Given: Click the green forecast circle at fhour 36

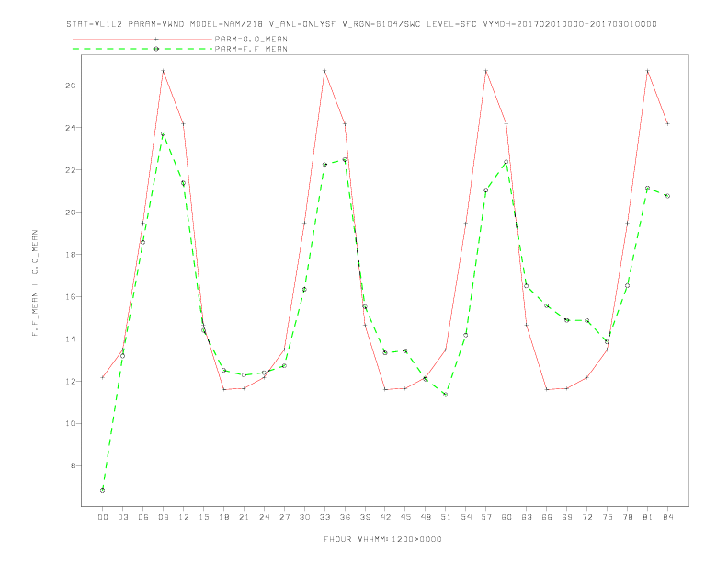Looking at the screenshot, I should point(345,160).
